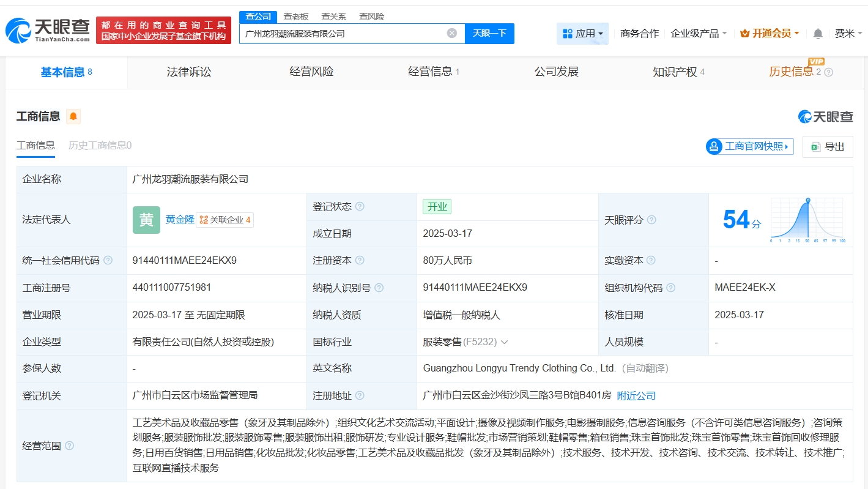Click the TianYanCha logo in the header
This screenshot has width=868, height=489.
pyautogui.click(x=48, y=30)
